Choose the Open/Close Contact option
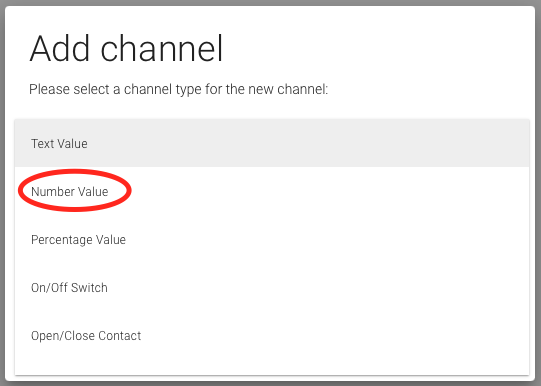 point(272,335)
